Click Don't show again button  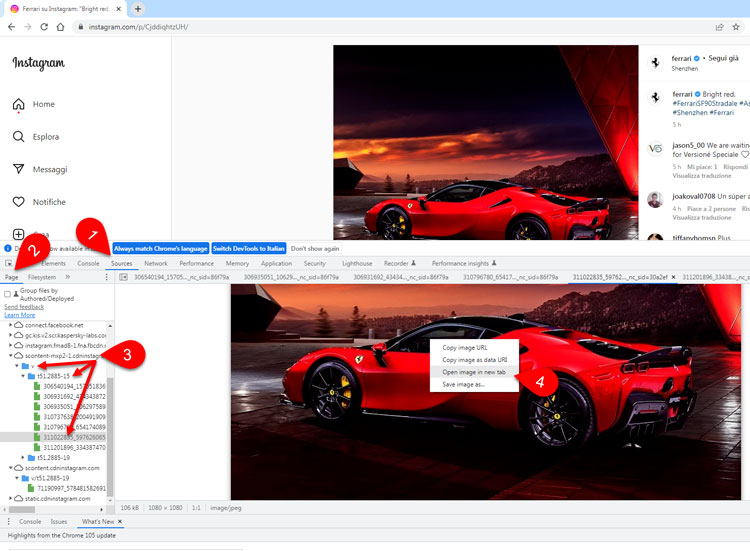pos(315,249)
